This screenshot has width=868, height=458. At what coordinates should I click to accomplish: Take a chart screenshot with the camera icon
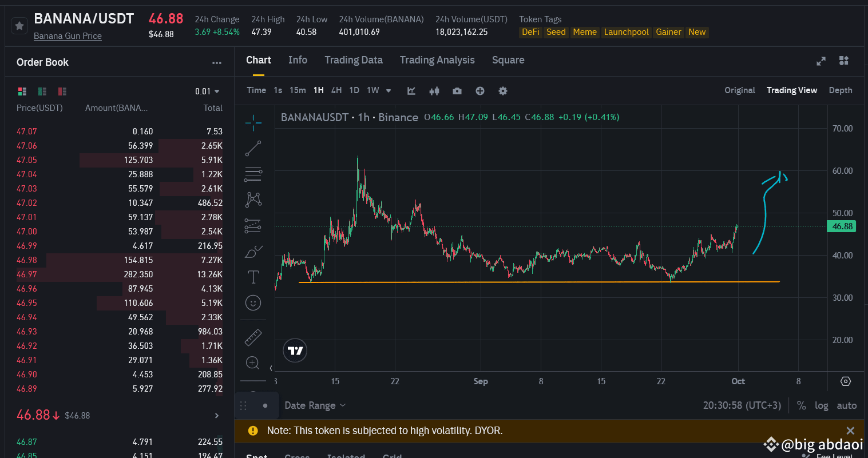[457, 90]
